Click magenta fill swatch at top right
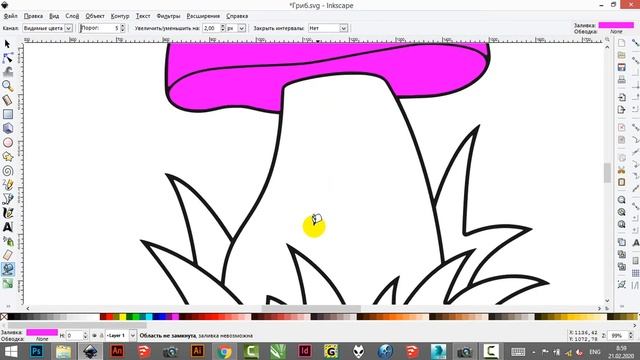Viewport: 640px width, 360px height. point(616,25)
